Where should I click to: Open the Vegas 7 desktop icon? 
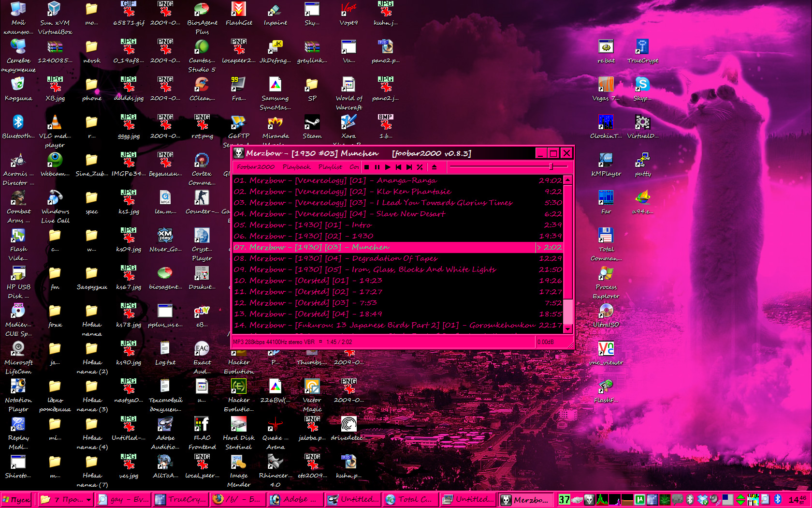tap(606, 89)
